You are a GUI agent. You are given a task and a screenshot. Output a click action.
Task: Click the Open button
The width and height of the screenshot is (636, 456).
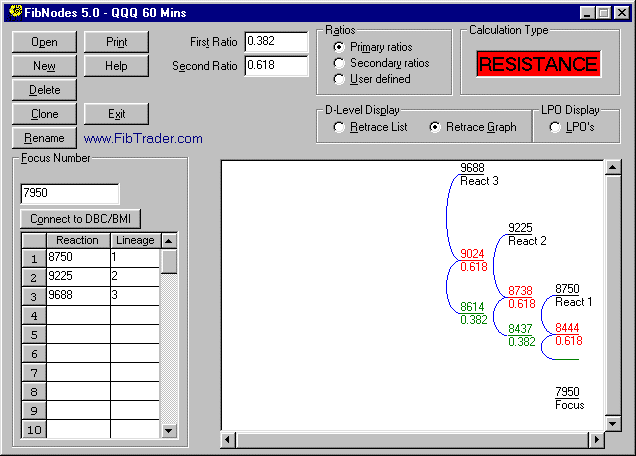pyautogui.click(x=44, y=42)
